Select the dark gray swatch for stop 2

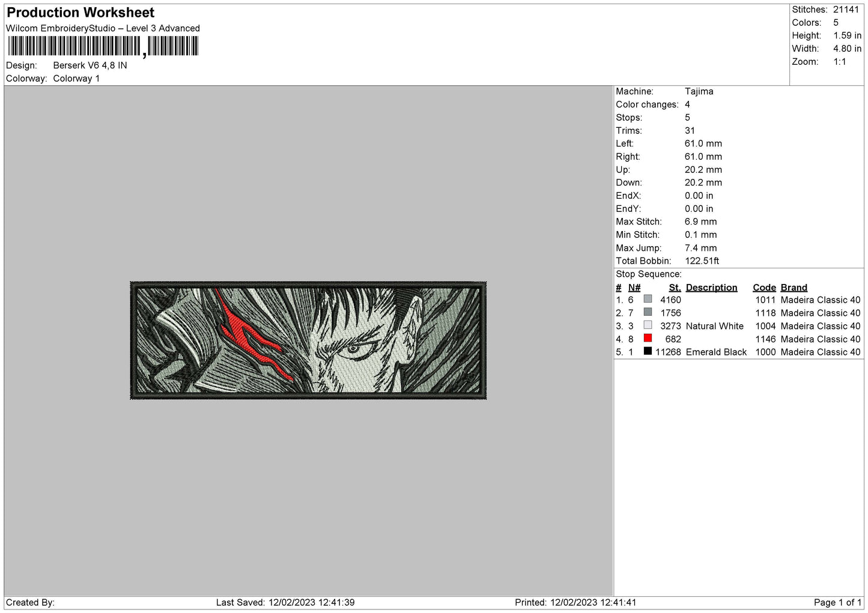(648, 312)
